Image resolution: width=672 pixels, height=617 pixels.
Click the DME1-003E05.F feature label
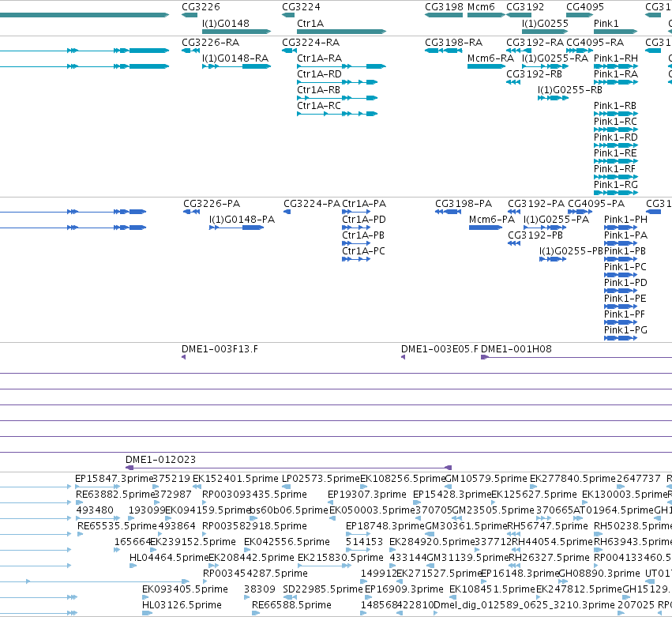point(440,349)
